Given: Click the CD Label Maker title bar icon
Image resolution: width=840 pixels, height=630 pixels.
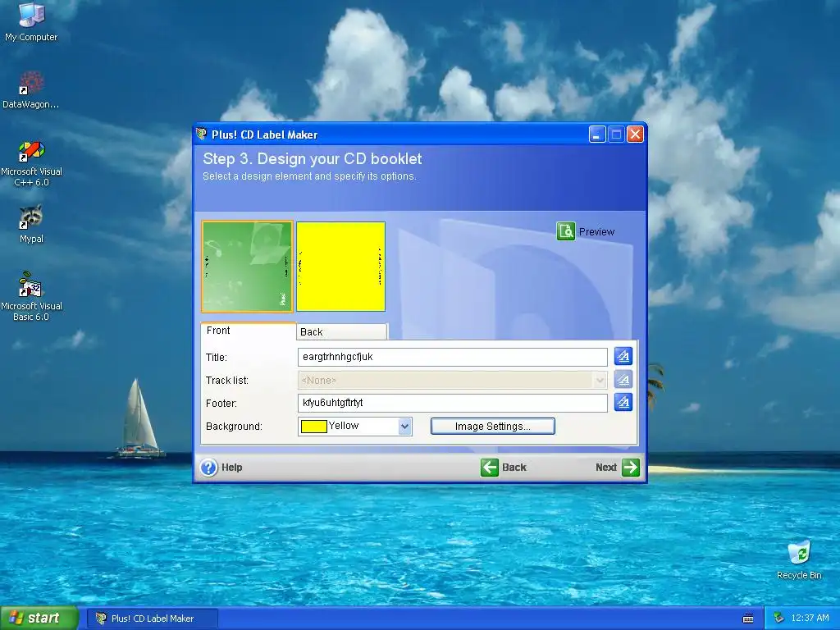Looking at the screenshot, I should (x=202, y=134).
